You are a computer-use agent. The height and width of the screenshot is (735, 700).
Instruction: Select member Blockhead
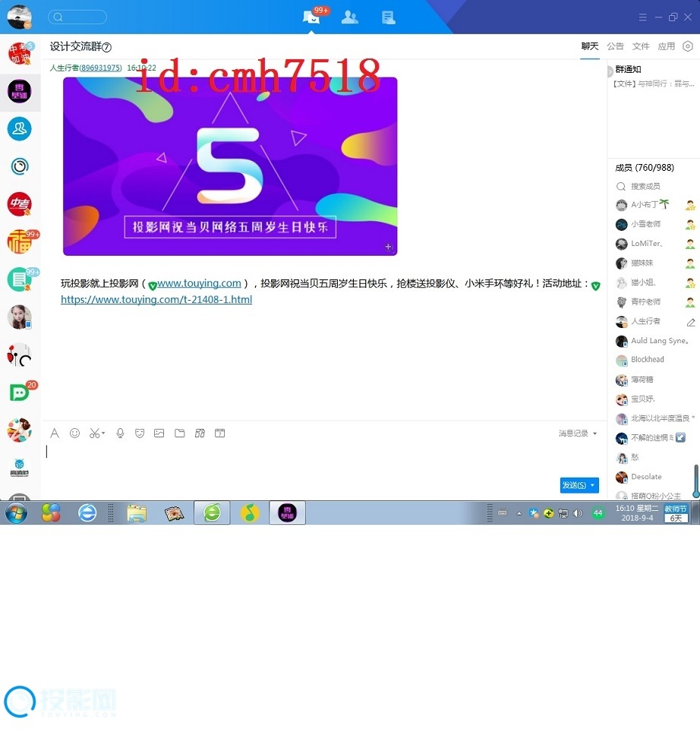coord(655,360)
